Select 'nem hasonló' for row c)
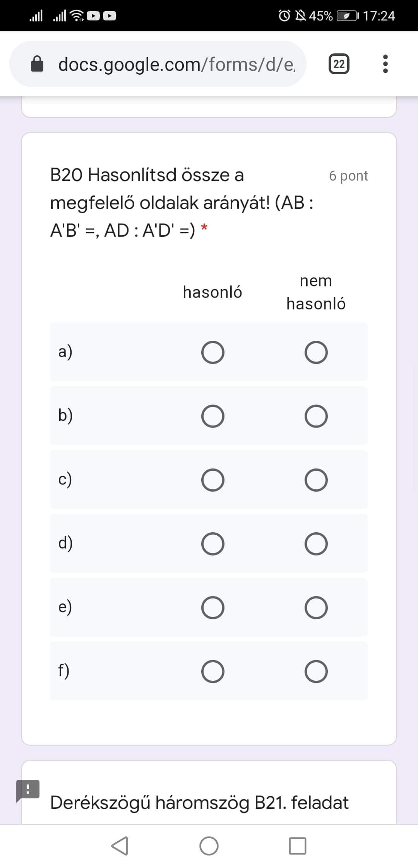Image resolution: width=418 pixels, height=868 pixels. click(x=316, y=480)
